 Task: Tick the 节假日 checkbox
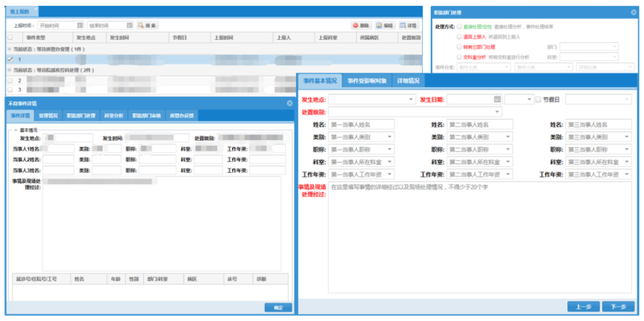tap(538, 100)
